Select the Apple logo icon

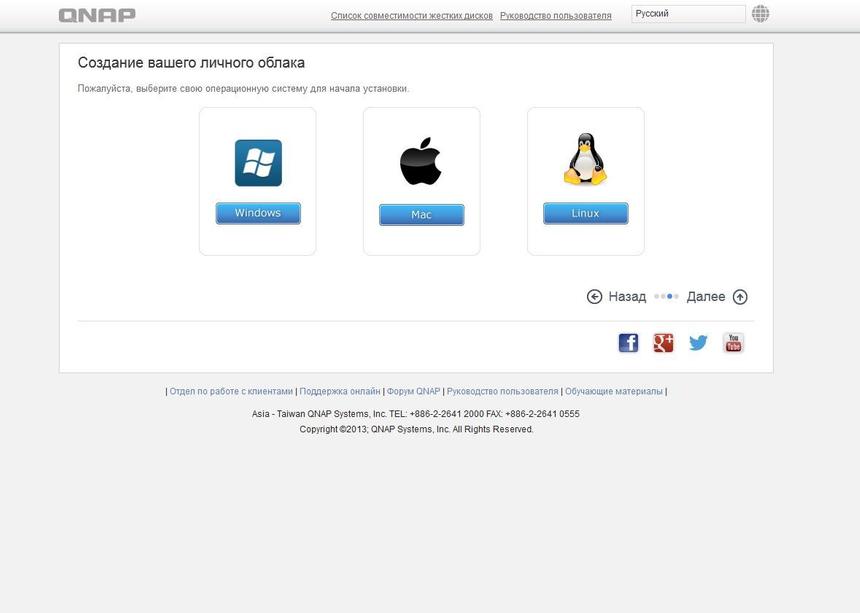pyautogui.click(x=421, y=161)
